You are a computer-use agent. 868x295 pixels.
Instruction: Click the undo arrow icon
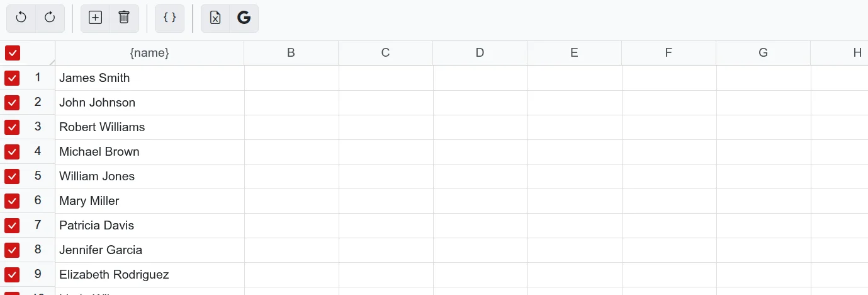[21, 18]
